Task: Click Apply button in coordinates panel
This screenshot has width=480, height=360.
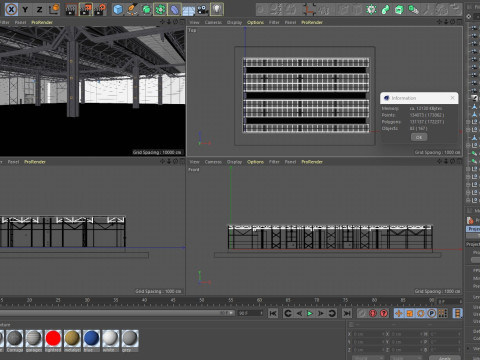Action: (x=445, y=358)
